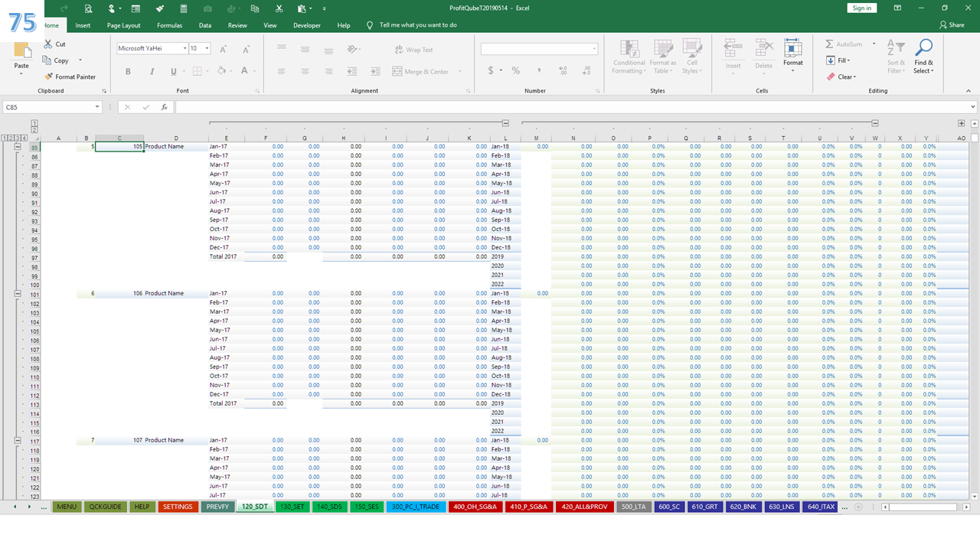Click Increase Font Size icon
Image resolution: width=980 pixels, height=551 pixels.
223,49
